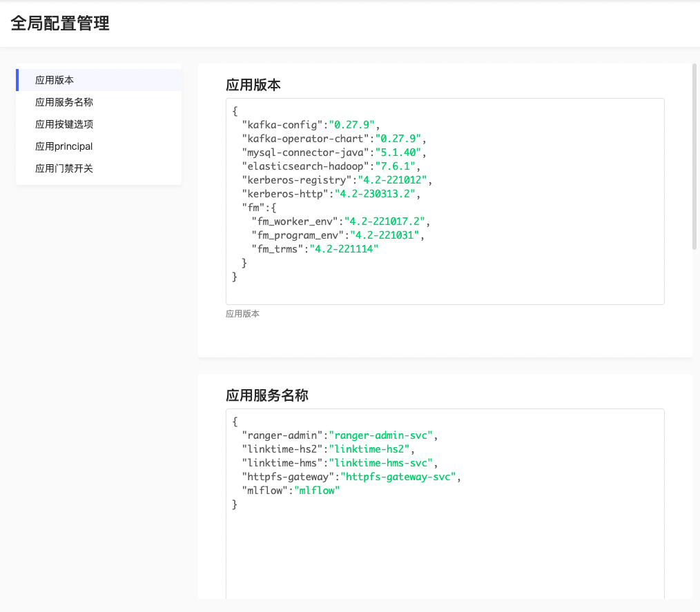The image size is (700, 612).
Task: Click the 应用服务名称 section heading
Action: coord(267,395)
